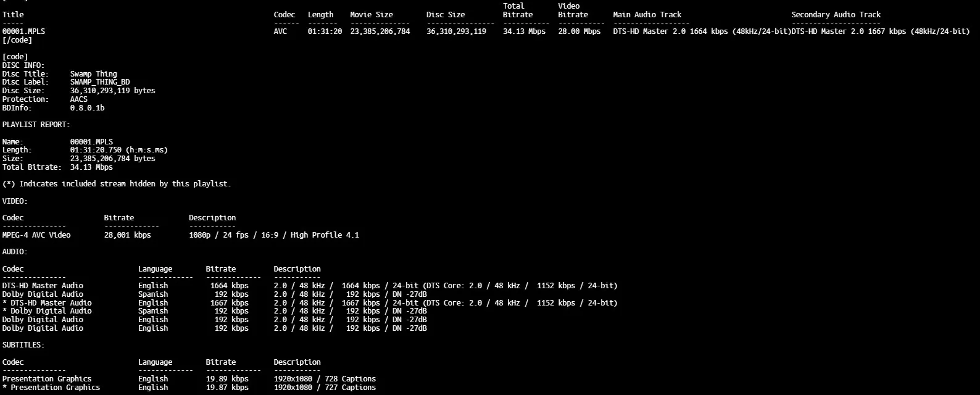
Task: Select the Secondary Audio Track header
Action: [x=836, y=15]
